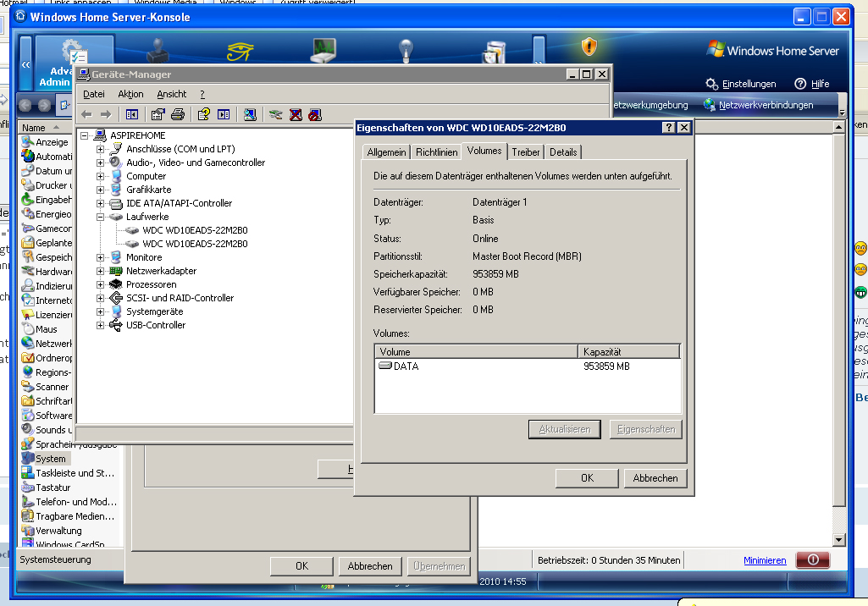Open the Datei menu
Viewport: 868px width, 606px height.
93,94
